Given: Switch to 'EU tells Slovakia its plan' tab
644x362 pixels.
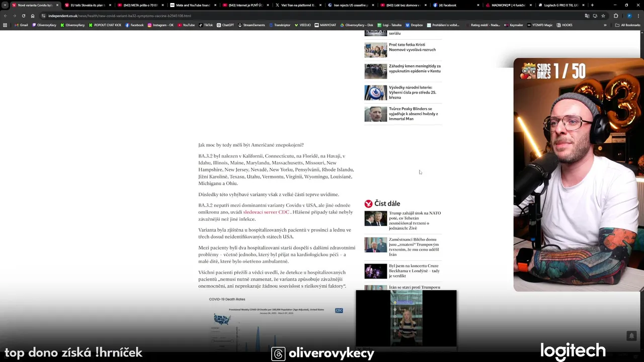Looking at the screenshot, I should point(88,5).
